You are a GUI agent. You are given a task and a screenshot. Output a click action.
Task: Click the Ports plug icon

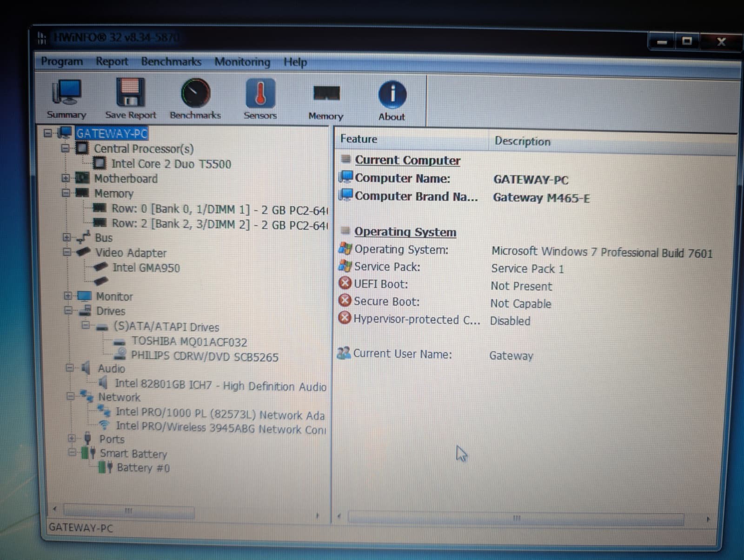click(x=87, y=438)
